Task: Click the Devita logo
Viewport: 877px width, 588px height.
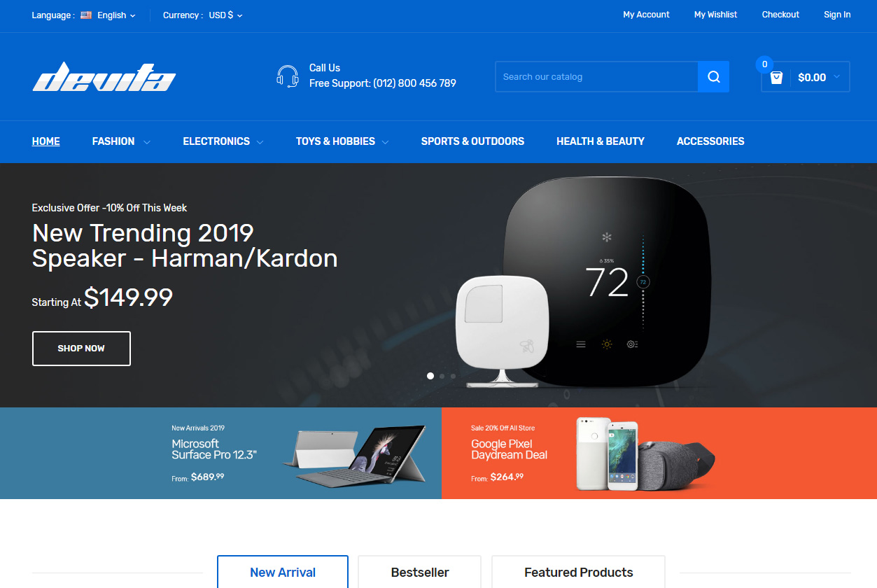Action: pos(104,77)
